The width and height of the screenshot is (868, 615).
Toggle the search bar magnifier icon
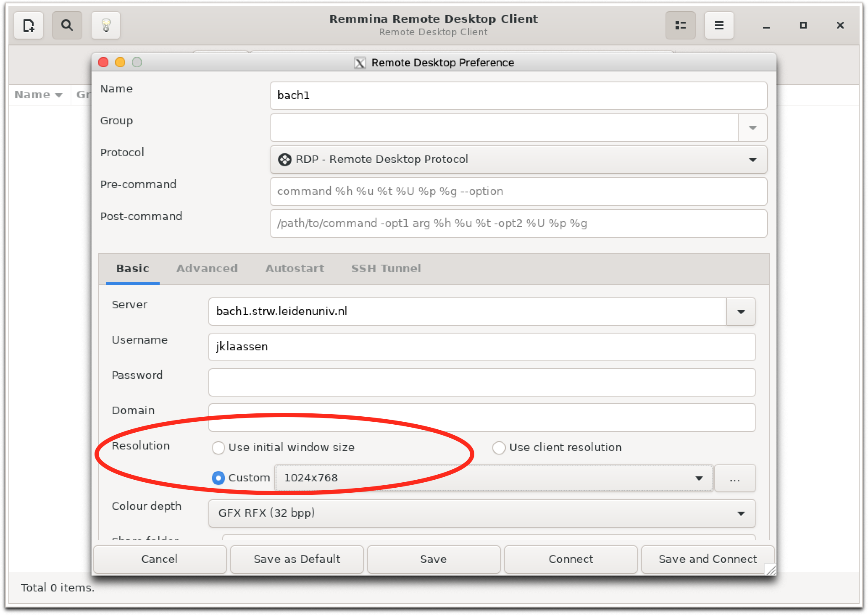click(67, 26)
